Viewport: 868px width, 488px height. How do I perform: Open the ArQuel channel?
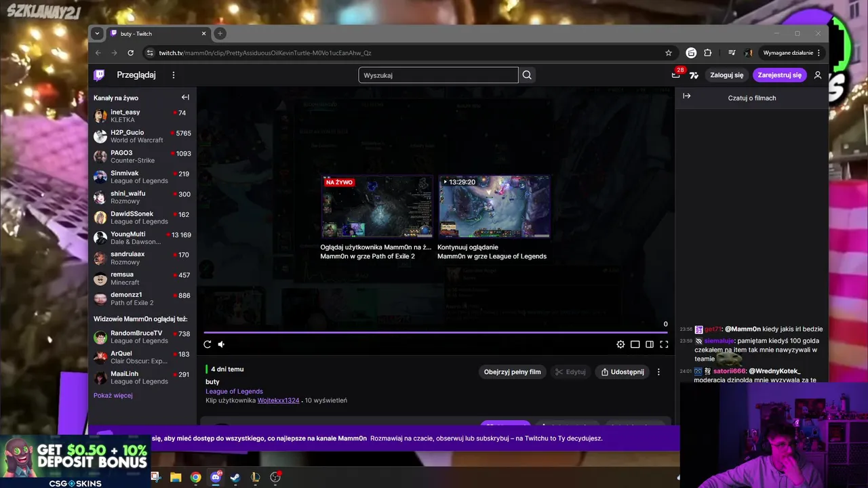coord(142,357)
